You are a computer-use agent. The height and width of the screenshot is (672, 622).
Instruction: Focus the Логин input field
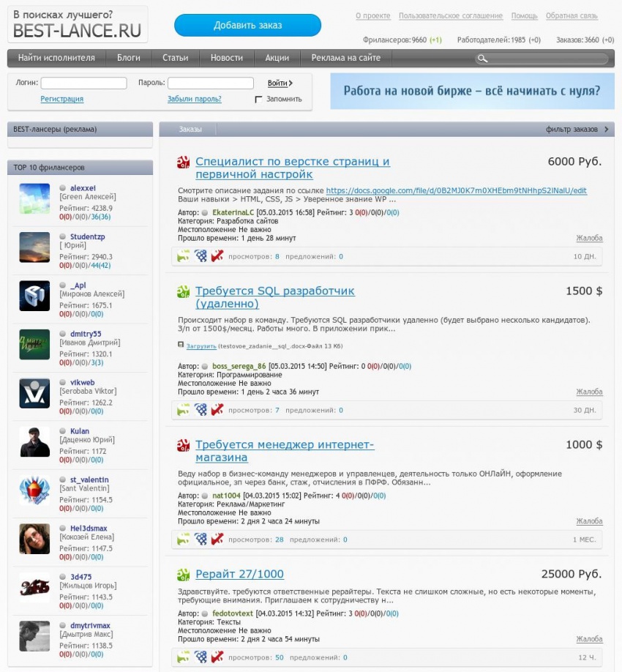coord(84,83)
